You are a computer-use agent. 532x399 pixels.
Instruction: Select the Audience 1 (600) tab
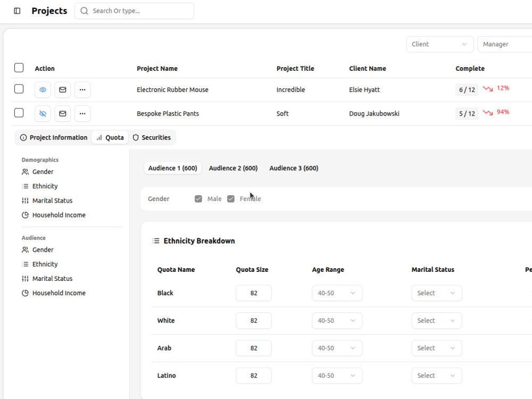(173, 168)
